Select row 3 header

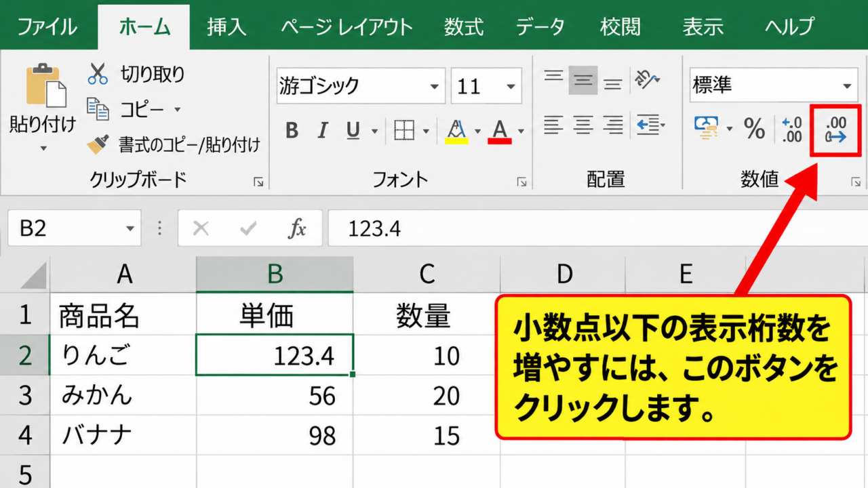click(25, 395)
